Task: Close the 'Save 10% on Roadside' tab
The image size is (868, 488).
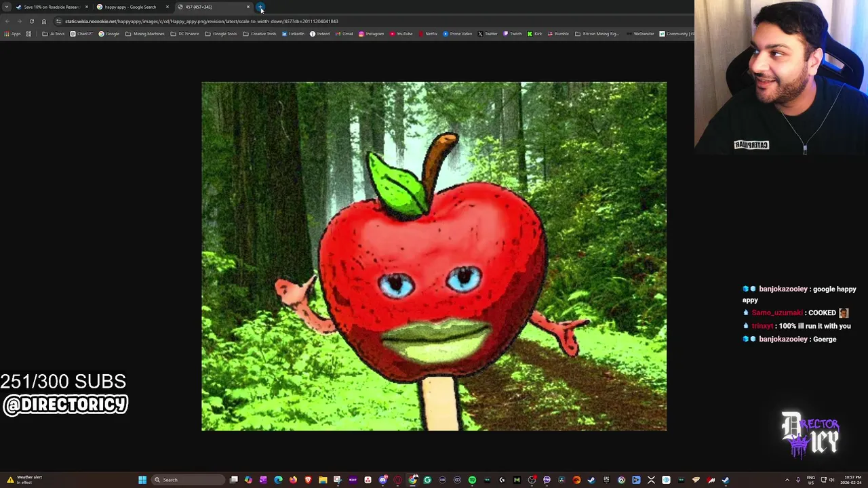Action: [x=87, y=7]
